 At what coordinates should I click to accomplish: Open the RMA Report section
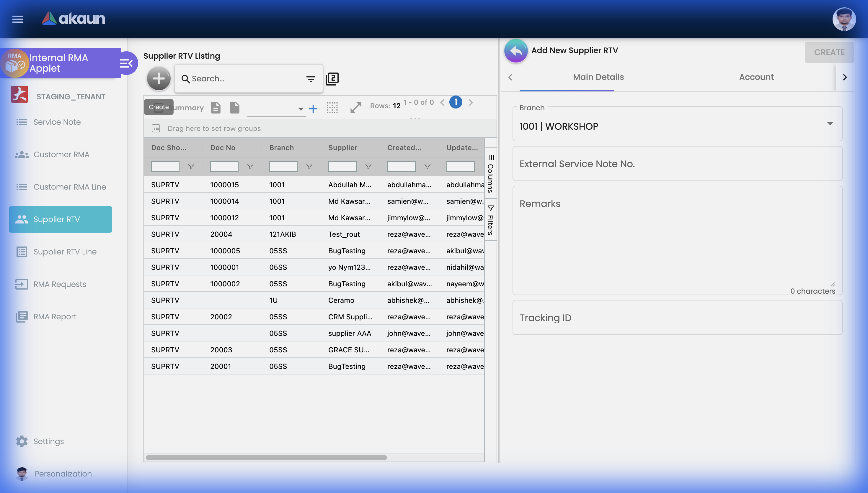point(55,317)
